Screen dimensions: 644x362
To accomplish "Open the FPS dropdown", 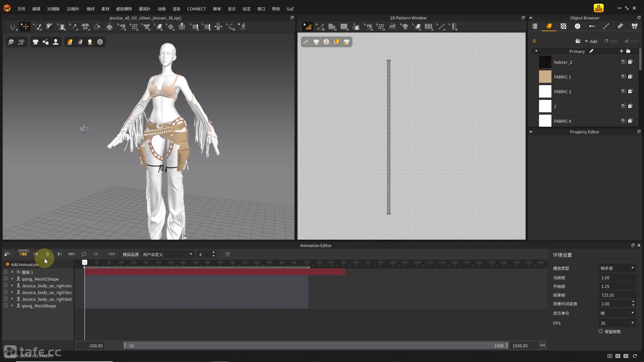I will [x=617, y=323].
